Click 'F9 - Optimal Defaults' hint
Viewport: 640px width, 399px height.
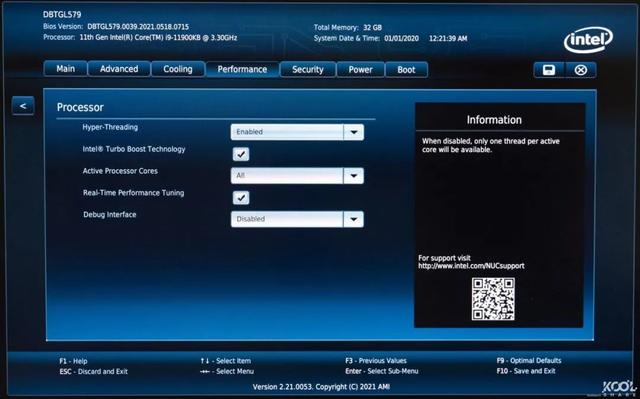click(529, 361)
